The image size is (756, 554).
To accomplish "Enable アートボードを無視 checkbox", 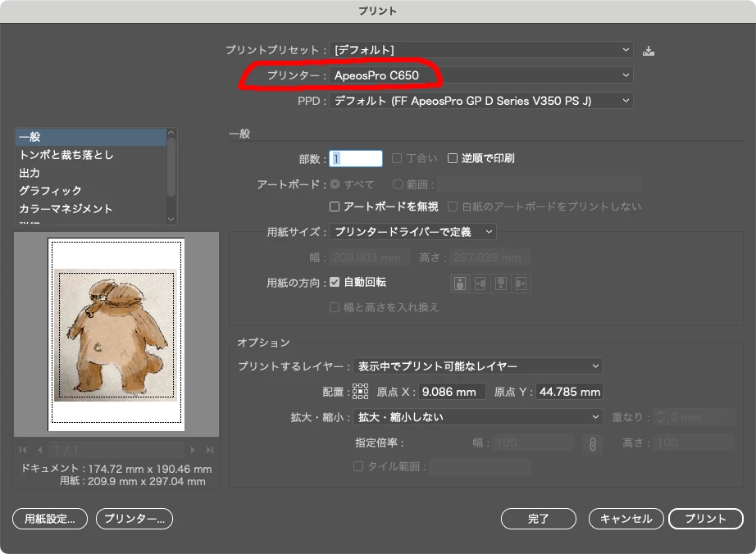I will (334, 207).
